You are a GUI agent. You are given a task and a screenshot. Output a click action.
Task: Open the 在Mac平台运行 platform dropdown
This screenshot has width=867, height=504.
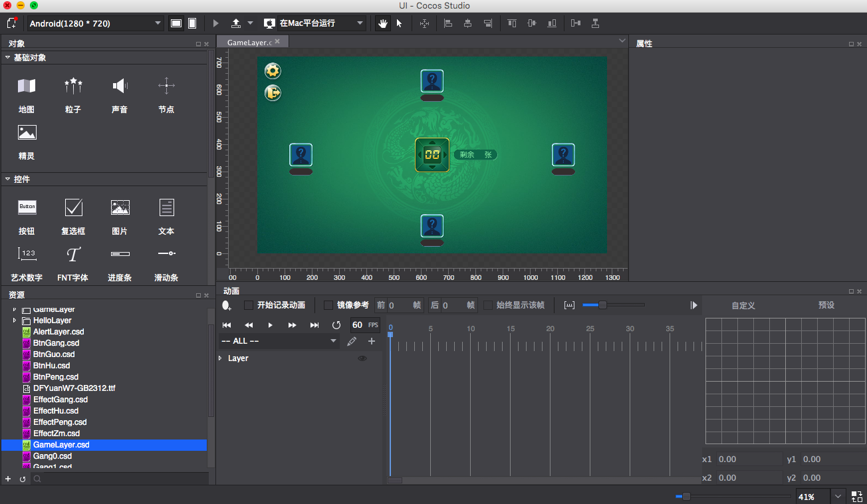[x=314, y=23]
